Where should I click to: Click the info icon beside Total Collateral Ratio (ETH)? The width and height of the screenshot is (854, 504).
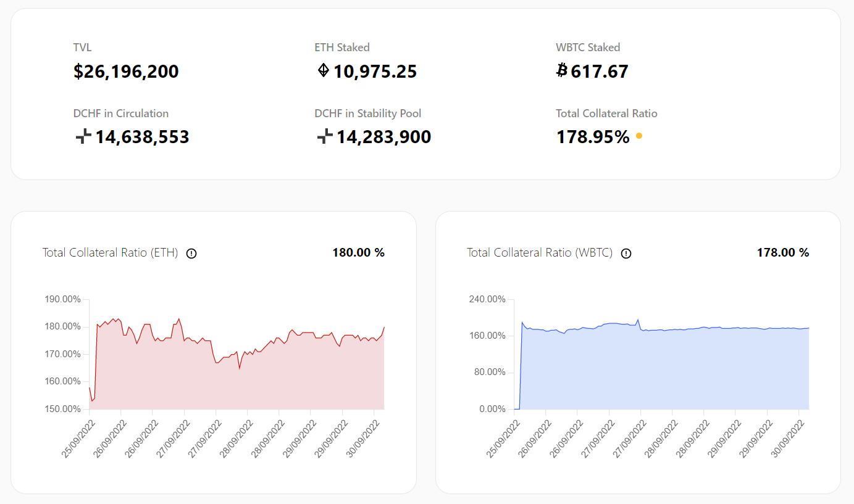tap(191, 253)
